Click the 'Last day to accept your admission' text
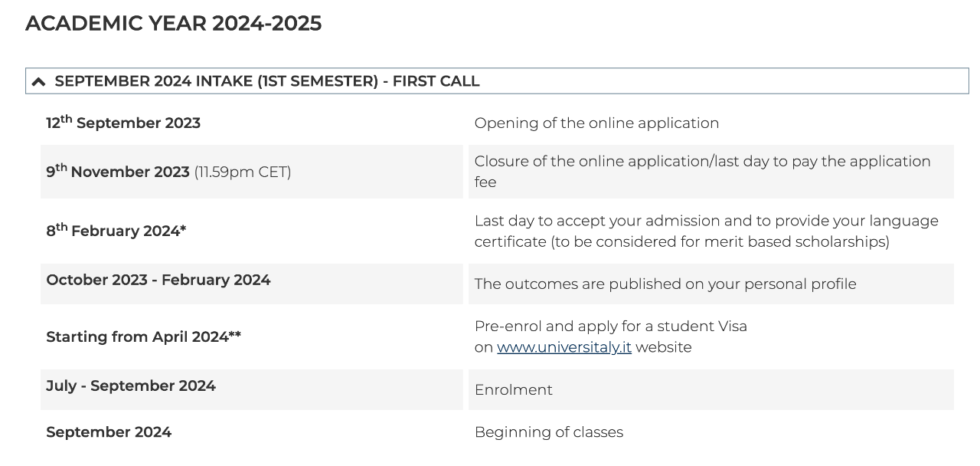Screen dimensions: 980x466 707,231
